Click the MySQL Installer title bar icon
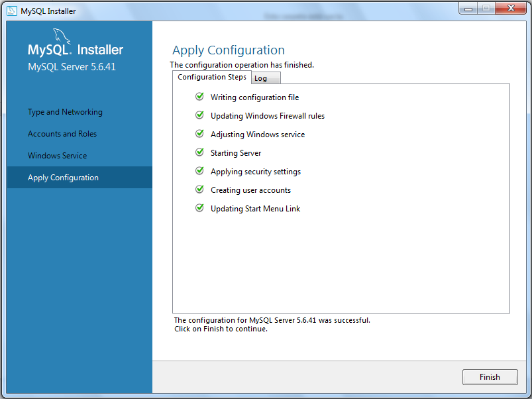This screenshot has width=532, height=399. click(x=12, y=11)
